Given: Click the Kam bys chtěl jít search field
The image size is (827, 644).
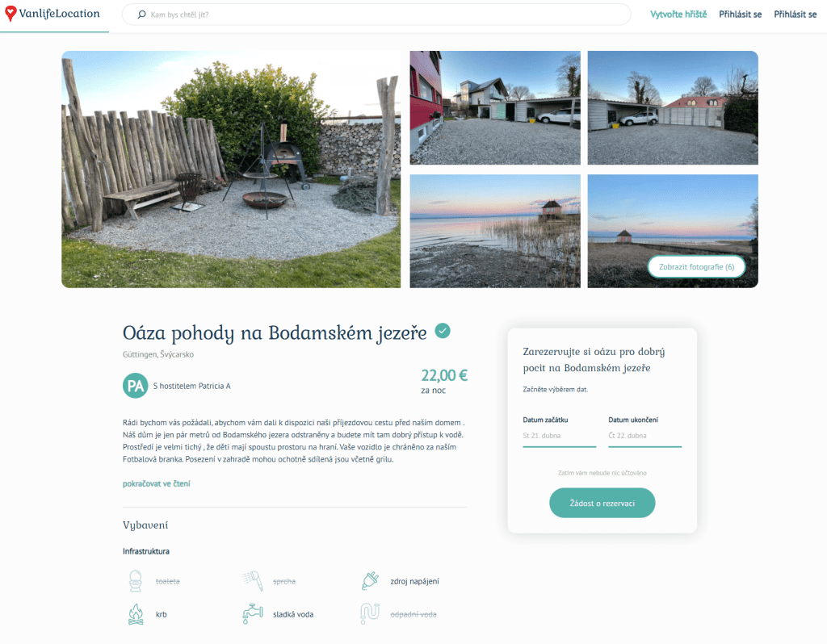Looking at the screenshot, I should click(x=376, y=15).
